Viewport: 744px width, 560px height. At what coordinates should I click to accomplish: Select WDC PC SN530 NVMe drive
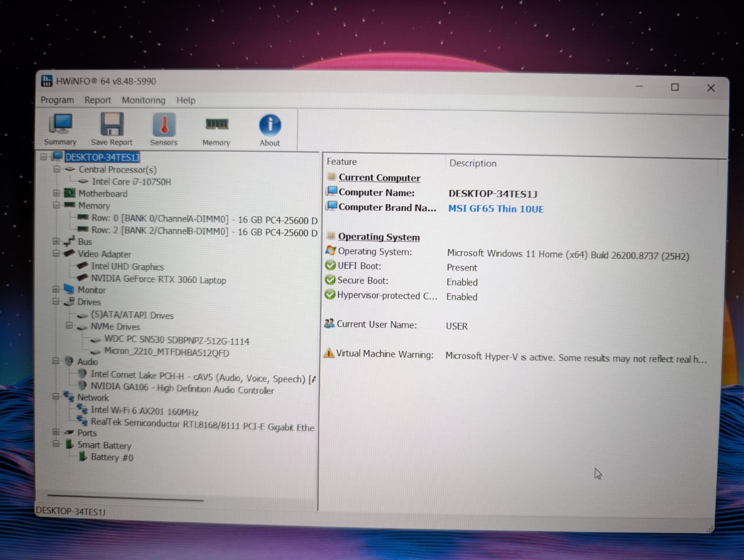[177, 341]
